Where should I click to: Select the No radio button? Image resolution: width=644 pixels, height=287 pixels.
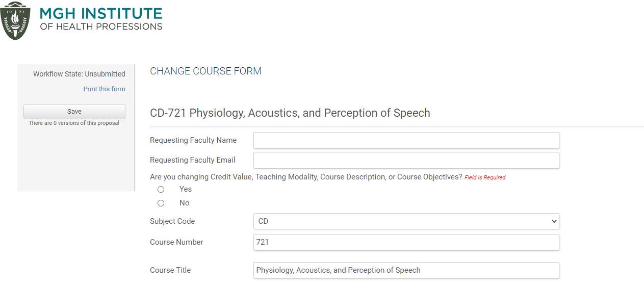(x=161, y=203)
